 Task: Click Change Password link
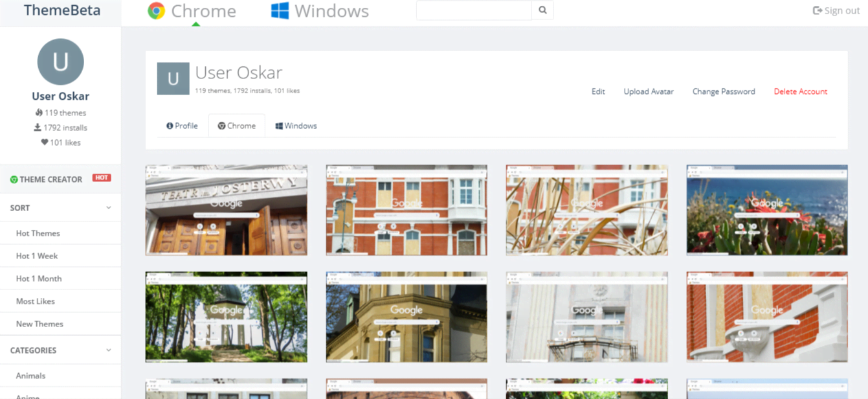point(723,91)
